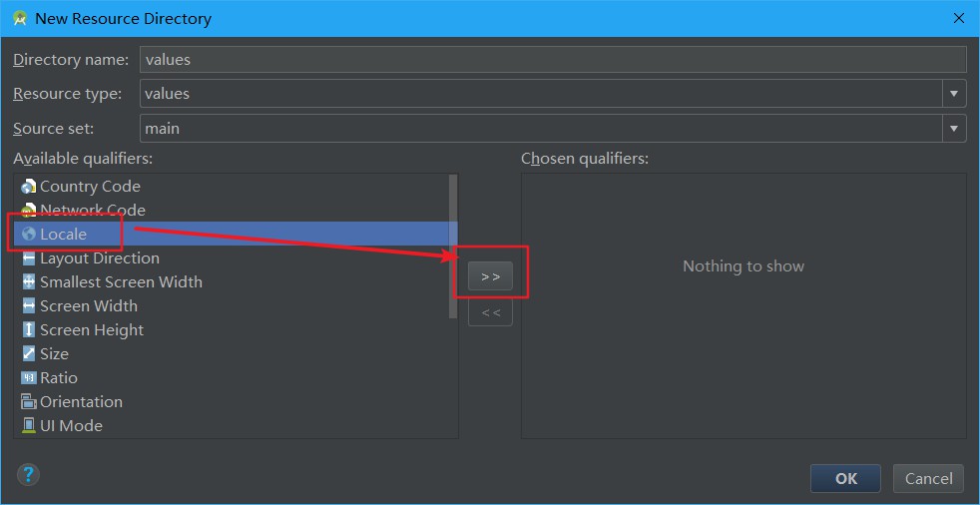
Task: Open the blue help question mark
Action: [29, 474]
